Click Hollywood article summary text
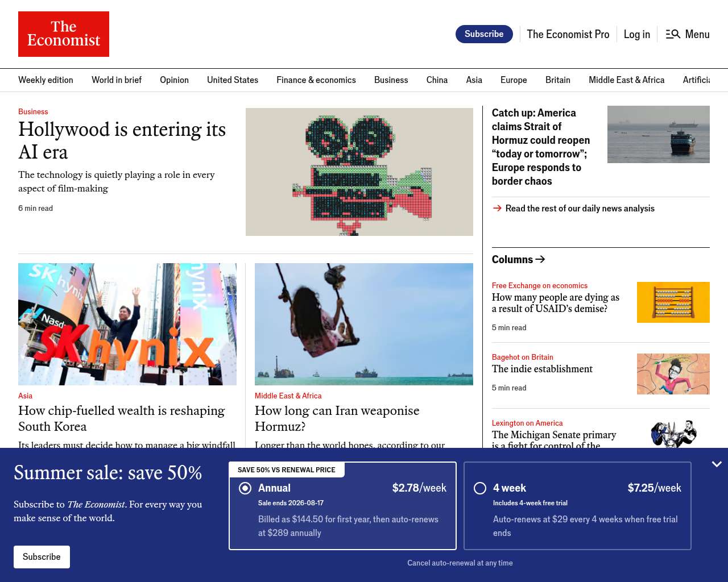728x582 pixels. pyautogui.click(x=117, y=181)
